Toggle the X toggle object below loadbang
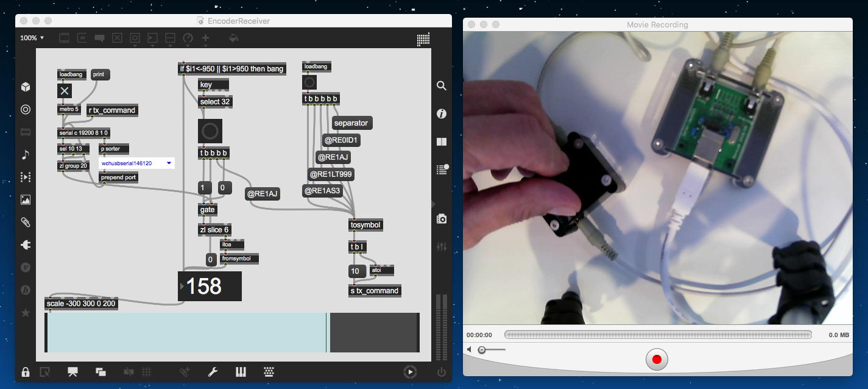Viewport: 868px width, 389px height. click(65, 91)
